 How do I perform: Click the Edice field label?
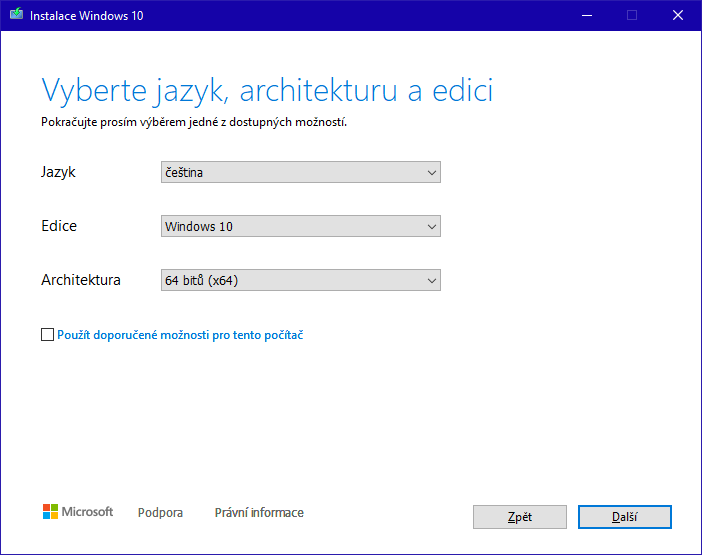59,226
